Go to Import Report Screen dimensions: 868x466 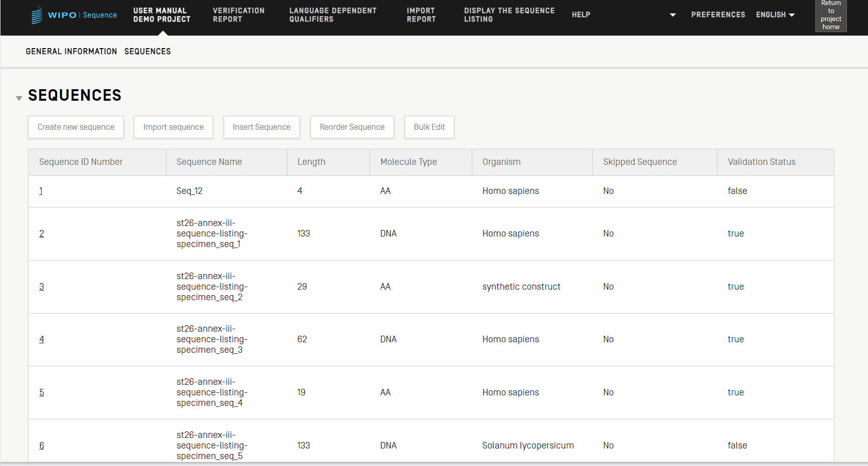coord(421,15)
